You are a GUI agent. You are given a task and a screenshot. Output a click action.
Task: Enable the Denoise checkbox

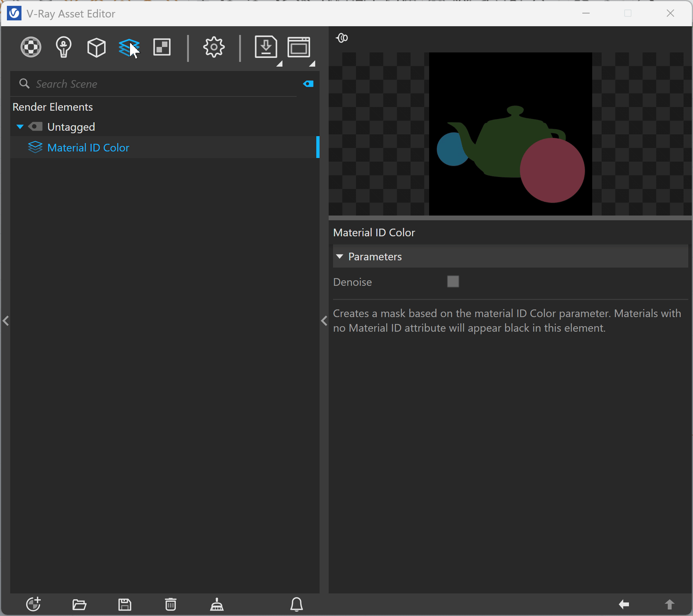tap(453, 281)
